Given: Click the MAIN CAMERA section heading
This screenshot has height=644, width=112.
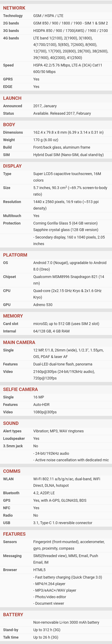Looking at the screenshot, I should pos(19,343).
